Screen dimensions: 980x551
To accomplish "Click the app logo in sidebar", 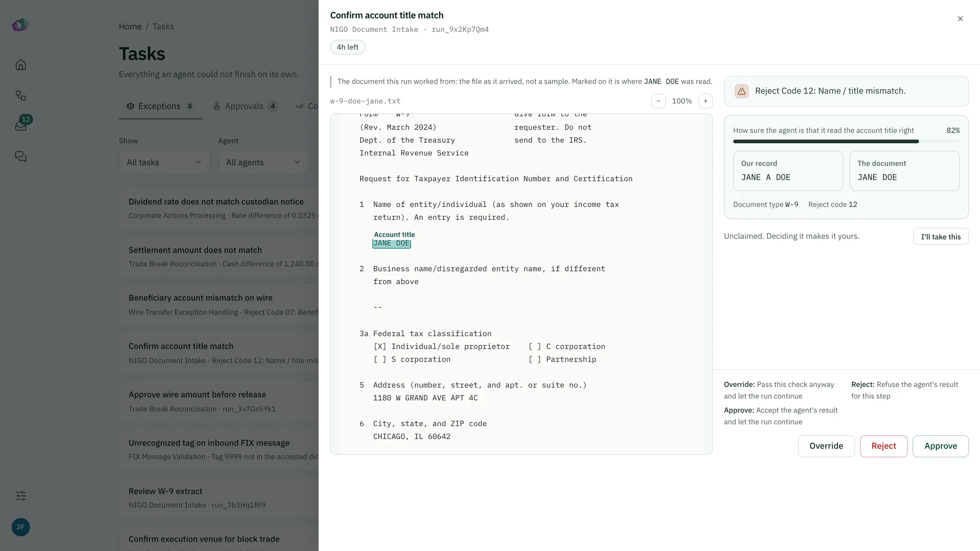I will coord(20,25).
